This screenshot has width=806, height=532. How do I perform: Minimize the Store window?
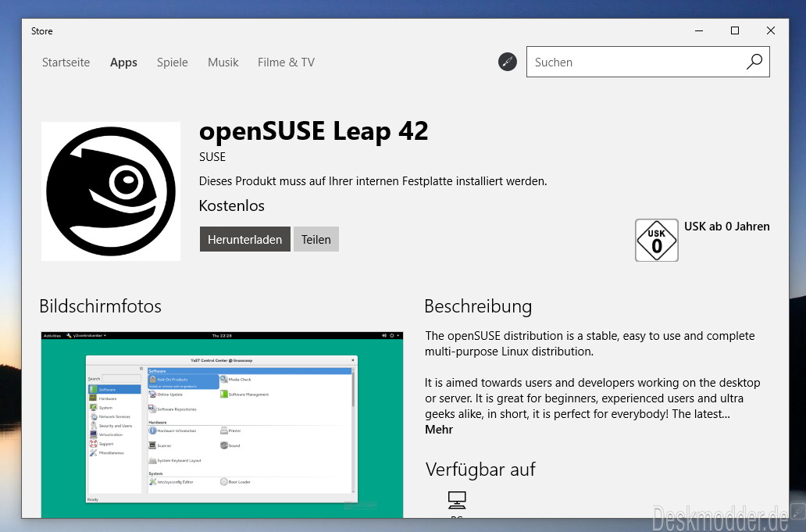tap(698, 30)
